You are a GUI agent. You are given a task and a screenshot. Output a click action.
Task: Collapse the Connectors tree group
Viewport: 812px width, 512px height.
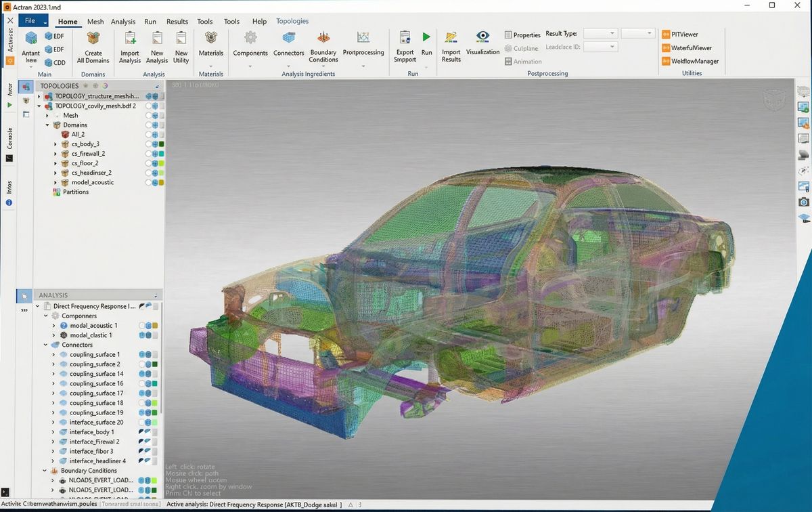point(46,345)
